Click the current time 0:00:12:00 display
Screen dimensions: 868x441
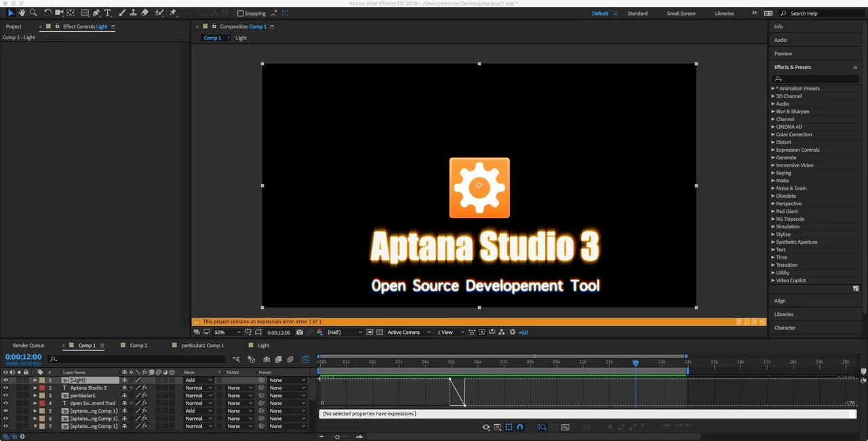tap(23, 357)
